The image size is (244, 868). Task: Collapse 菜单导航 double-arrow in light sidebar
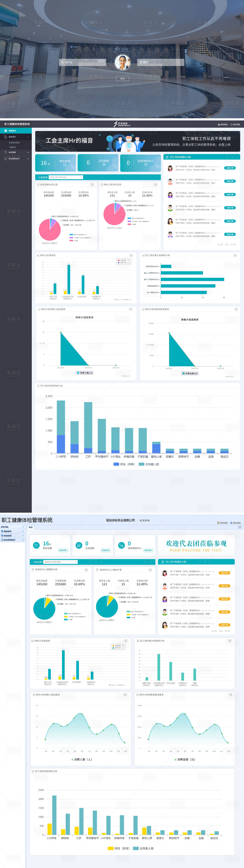(x=23, y=527)
